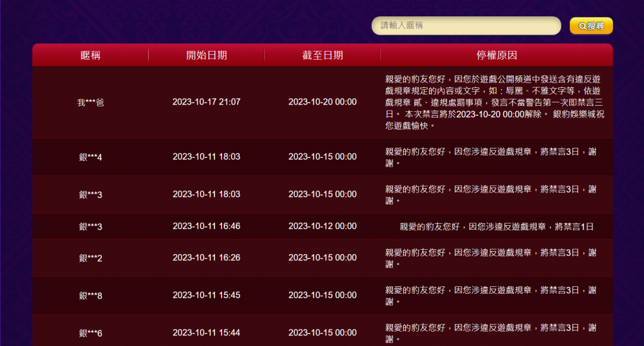Select the nickname 銀***4
Viewport: 644px width, 346px height.
point(91,157)
